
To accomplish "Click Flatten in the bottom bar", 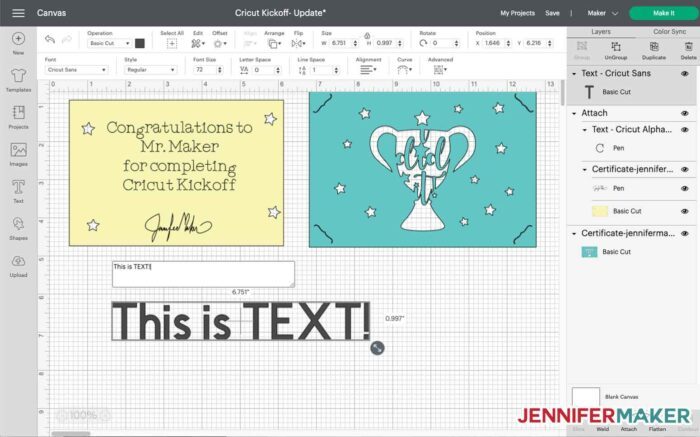I will [657, 429].
